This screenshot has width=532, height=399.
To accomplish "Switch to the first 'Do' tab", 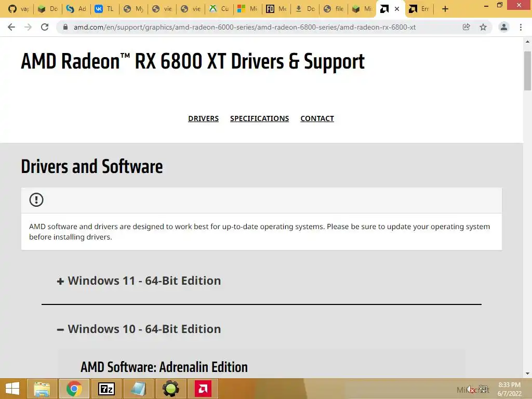I will (47, 9).
